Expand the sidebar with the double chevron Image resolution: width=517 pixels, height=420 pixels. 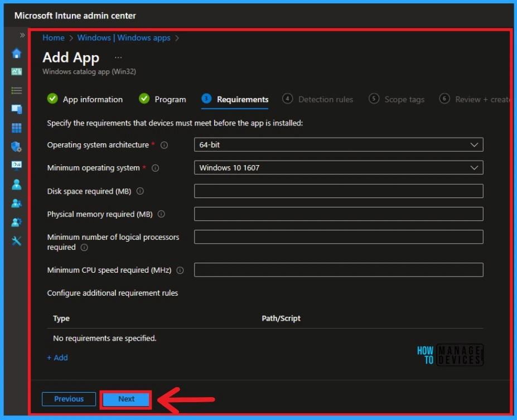tap(22, 35)
